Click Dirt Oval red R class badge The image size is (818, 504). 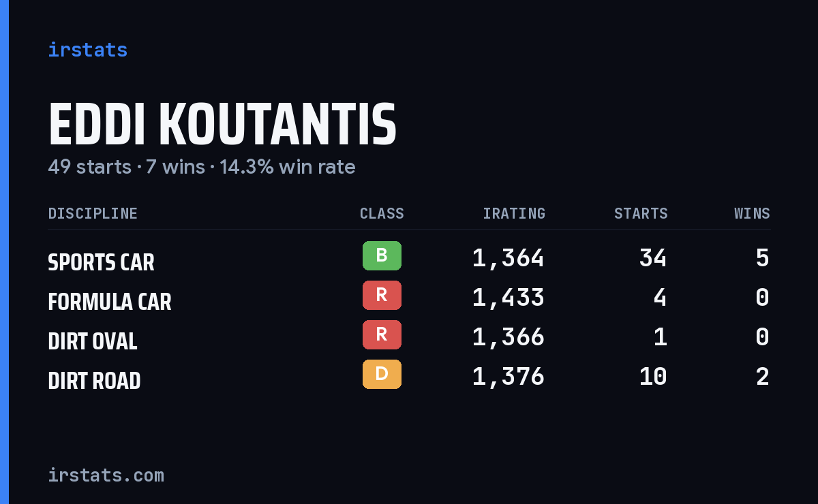382,335
